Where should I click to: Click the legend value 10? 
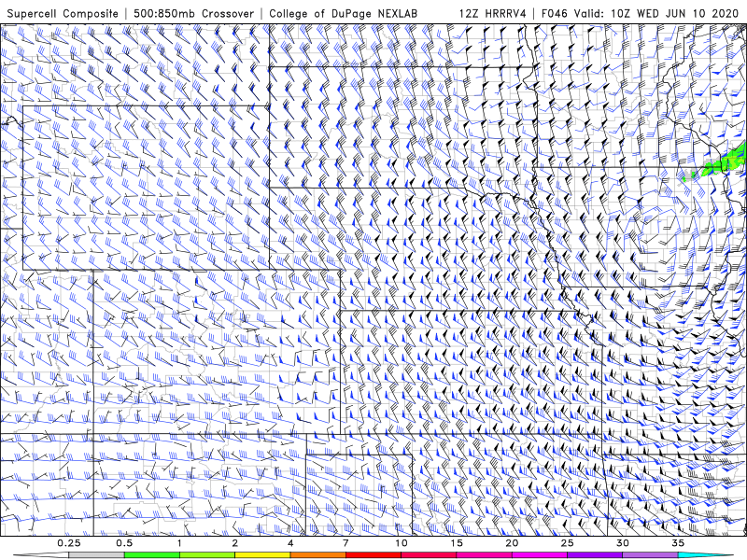click(x=402, y=543)
